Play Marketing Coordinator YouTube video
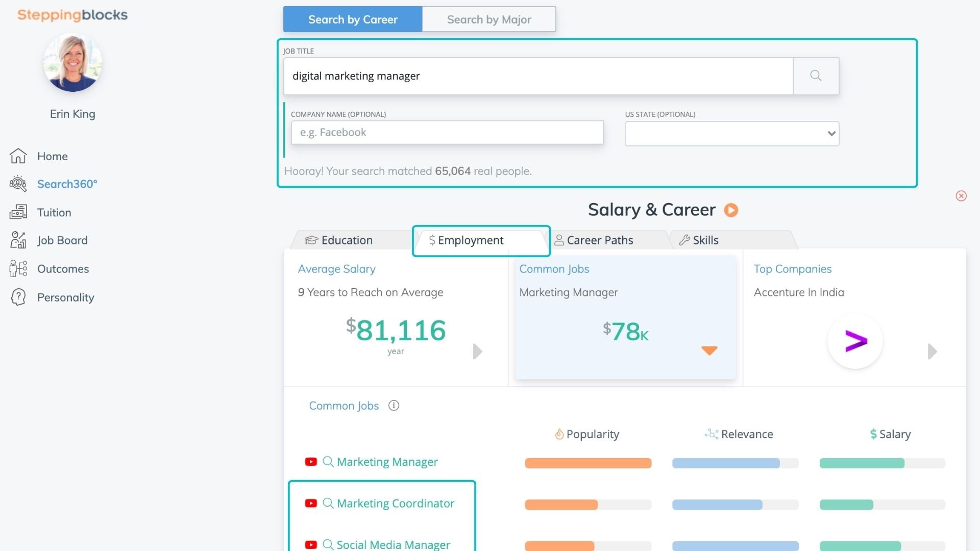The width and height of the screenshot is (980, 551). (x=311, y=504)
